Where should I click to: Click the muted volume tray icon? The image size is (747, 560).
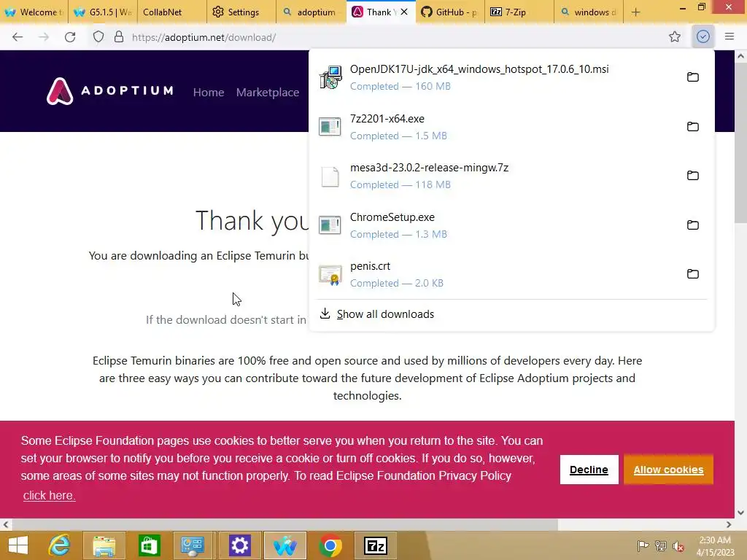pos(678,546)
